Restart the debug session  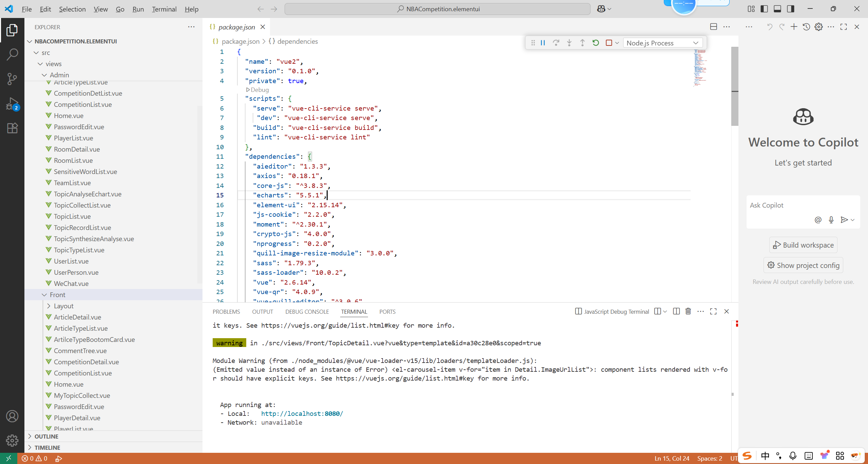tap(596, 43)
